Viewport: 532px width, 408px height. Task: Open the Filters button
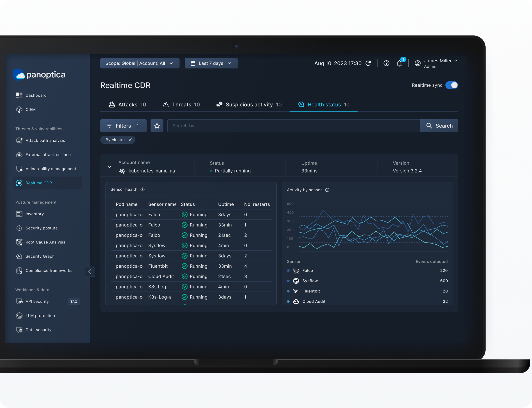[123, 126]
